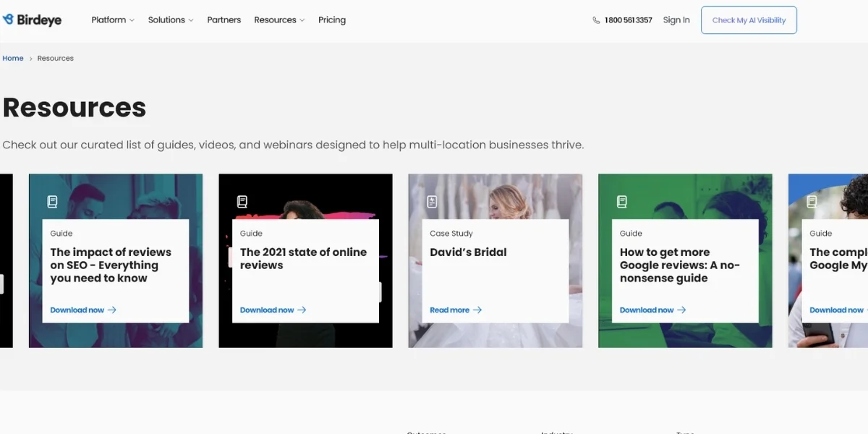The width and height of the screenshot is (868, 434).
Task: Click the Resources breadcrumb text
Action: point(56,58)
